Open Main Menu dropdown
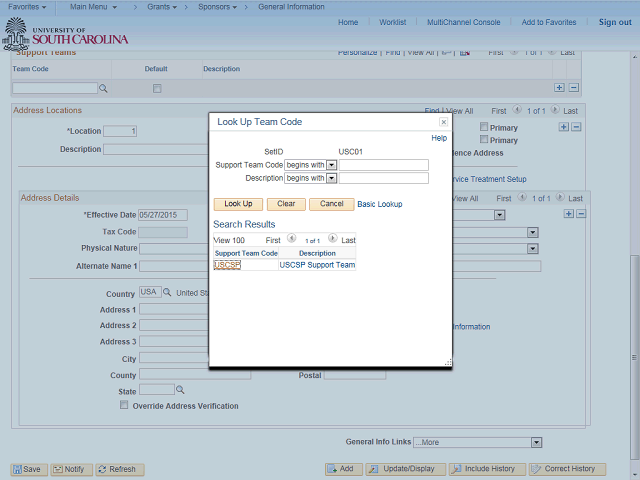The width and height of the screenshot is (640, 480). click(93, 7)
